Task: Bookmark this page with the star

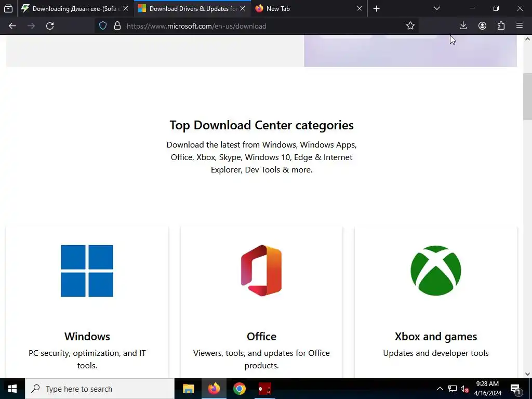Action: click(410, 26)
